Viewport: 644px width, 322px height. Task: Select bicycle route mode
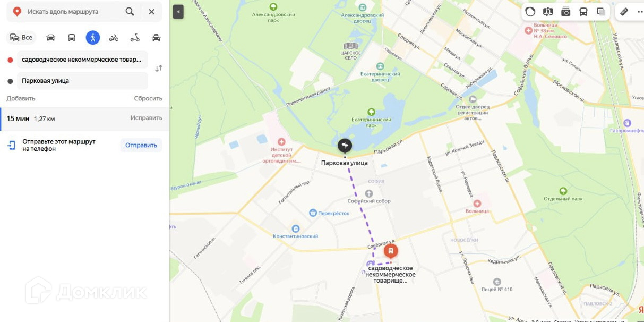[x=114, y=37]
